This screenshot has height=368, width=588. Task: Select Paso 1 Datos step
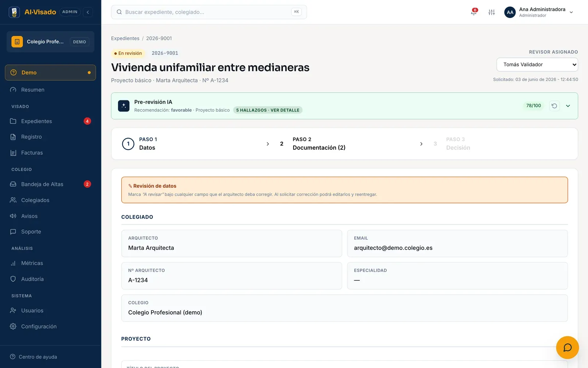tap(140, 144)
